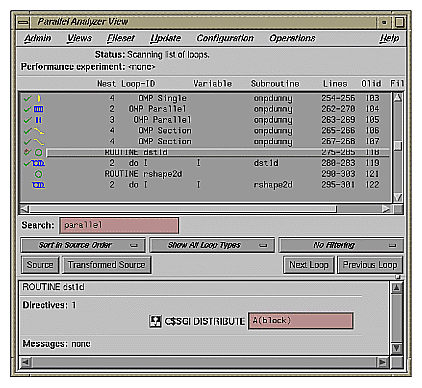Click the Previous Loop button
The image size is (422, 388).
point(370,265)
